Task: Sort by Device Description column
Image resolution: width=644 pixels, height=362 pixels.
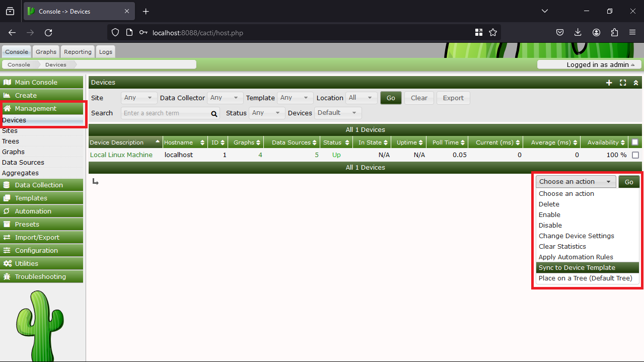Action: click(125, 142)
